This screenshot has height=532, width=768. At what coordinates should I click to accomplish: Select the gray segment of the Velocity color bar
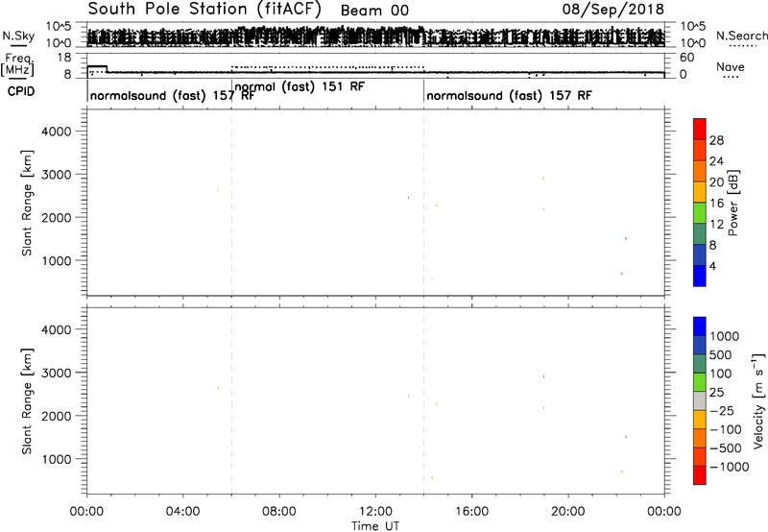(700, 400)
